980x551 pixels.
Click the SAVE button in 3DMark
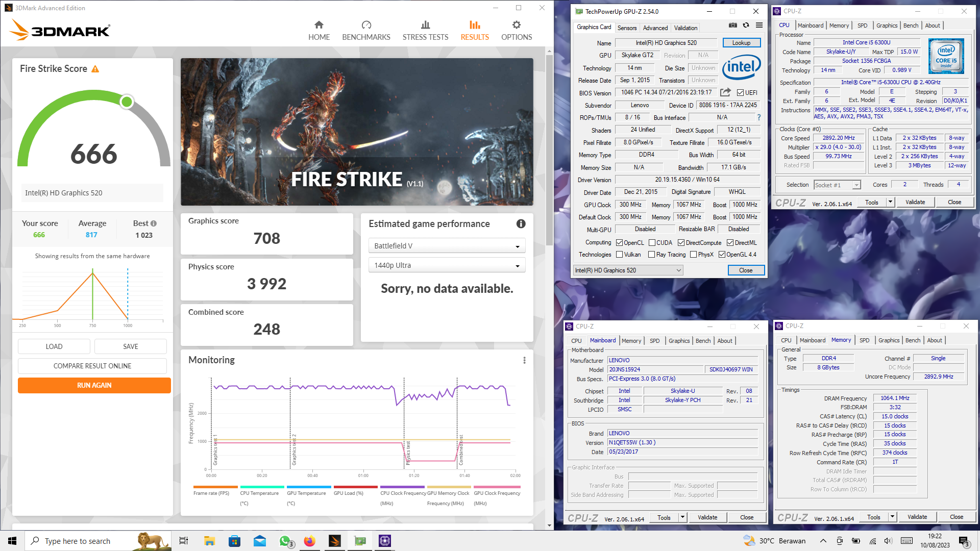[131, 346]
